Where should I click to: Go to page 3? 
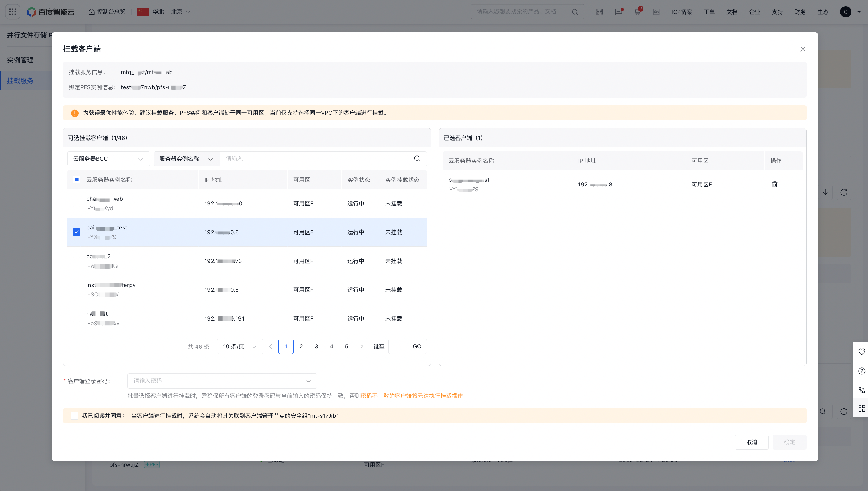[x=316, y=347]
